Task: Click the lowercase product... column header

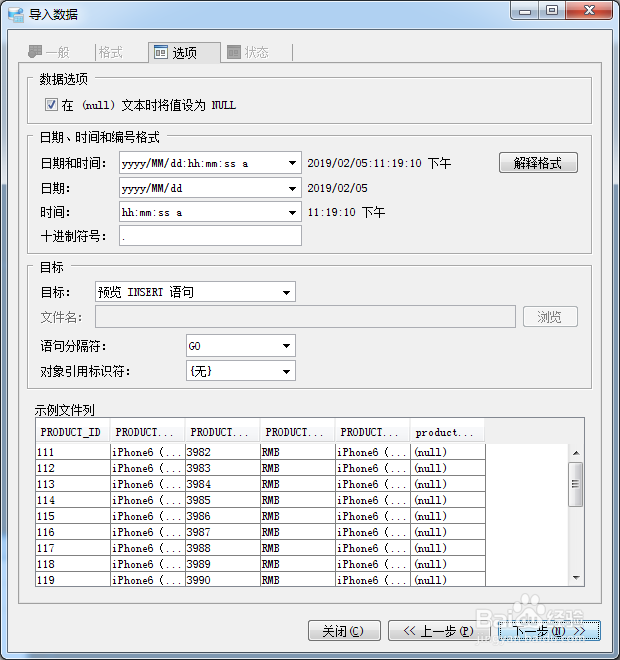Action: [447, 432]
